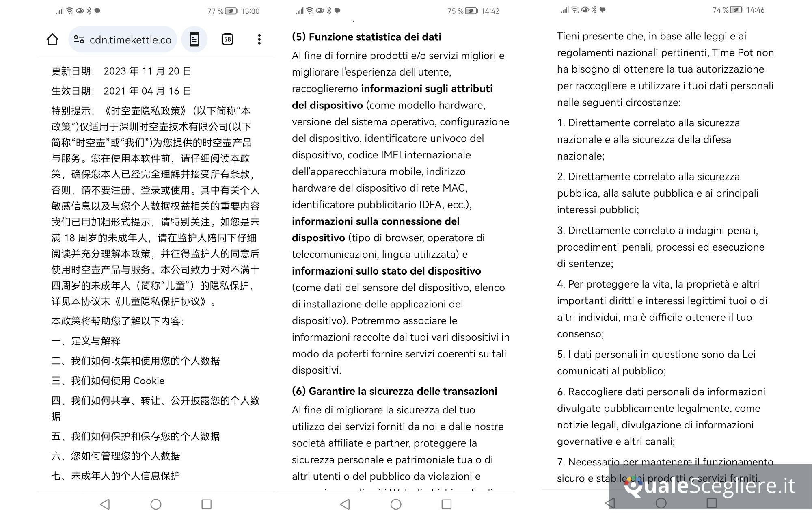This screenshot has height=517, width=812.
Task: Tap heading (6) Garantire la sicurezza delle transazioni
Action: (394, 391)
